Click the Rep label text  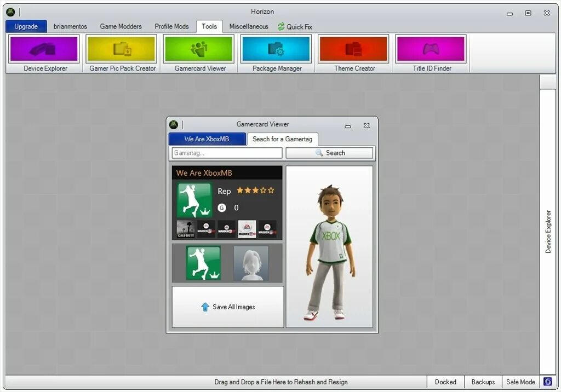pyautogui.click(x=224, y=192)
